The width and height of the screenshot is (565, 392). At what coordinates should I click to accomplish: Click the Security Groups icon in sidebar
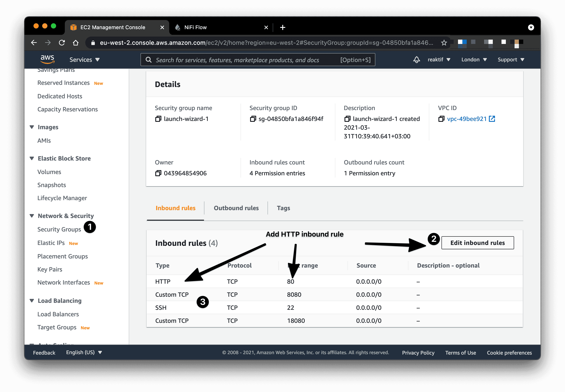point(59,229)
